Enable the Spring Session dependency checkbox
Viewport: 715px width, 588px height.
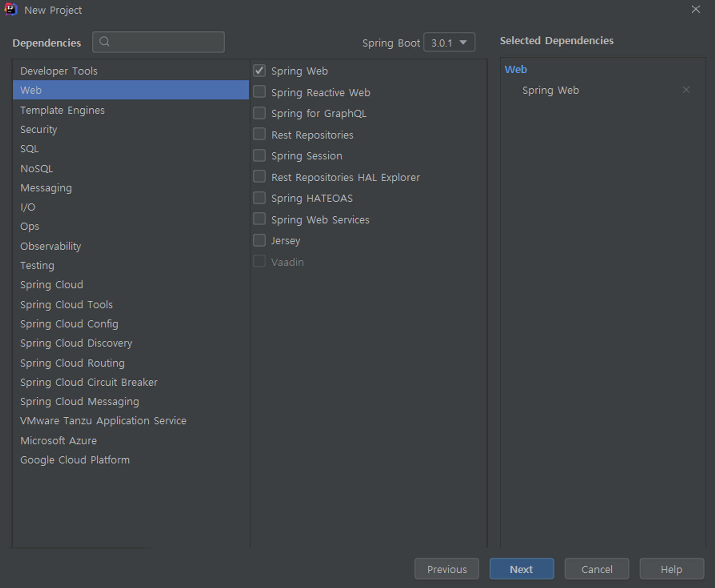tap(259, 156)
